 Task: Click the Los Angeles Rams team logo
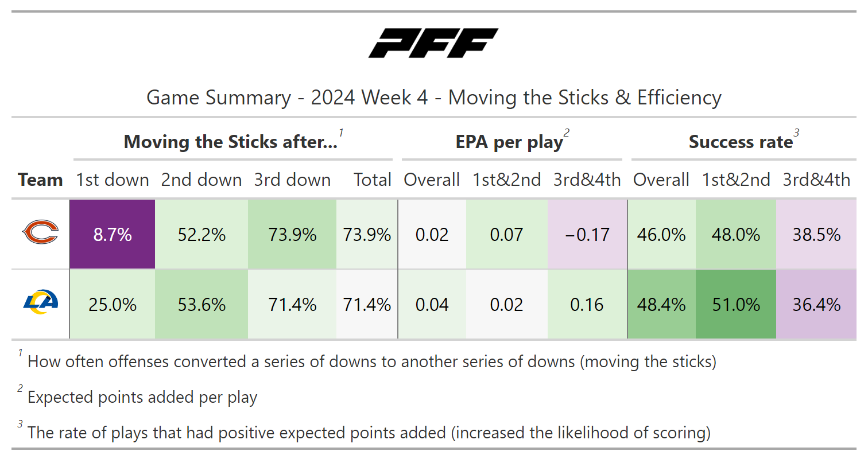40,303
